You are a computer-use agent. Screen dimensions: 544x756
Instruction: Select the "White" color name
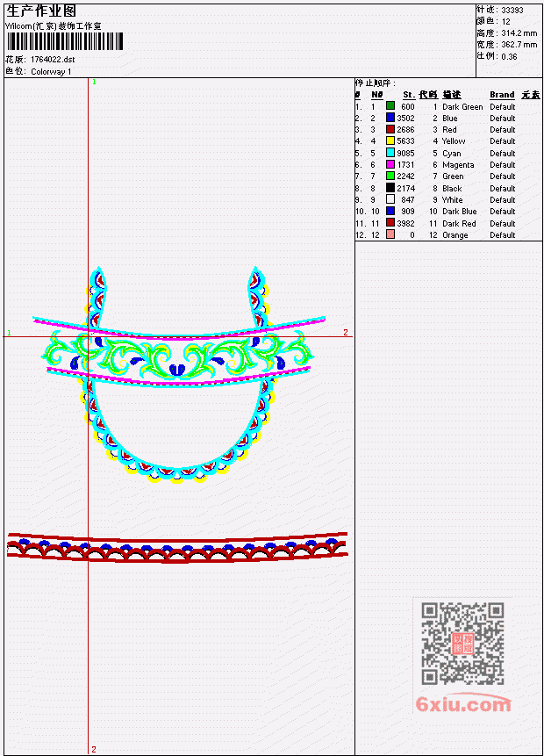[453, 199]
